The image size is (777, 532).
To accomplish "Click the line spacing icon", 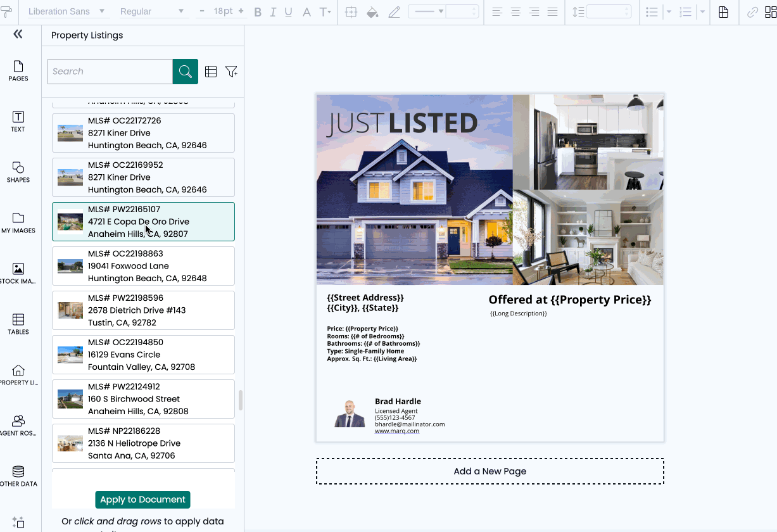I will coord(578,12).
